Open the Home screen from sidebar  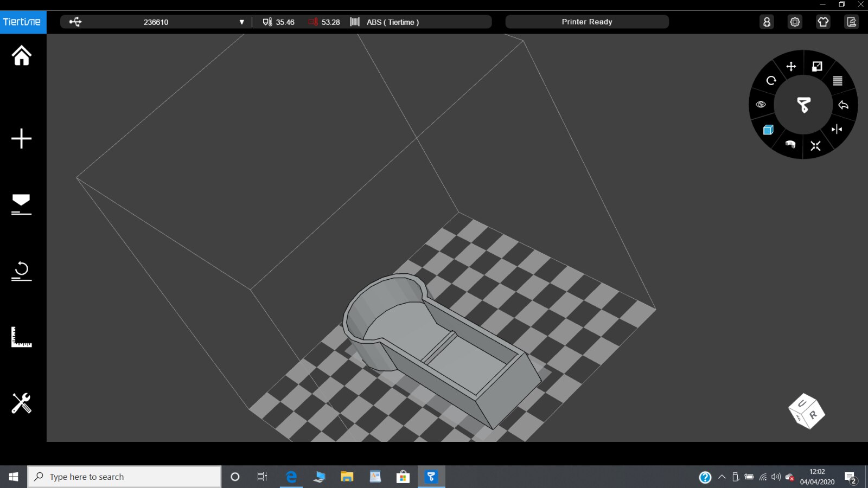pyautogui.click(x=22, y=55)
